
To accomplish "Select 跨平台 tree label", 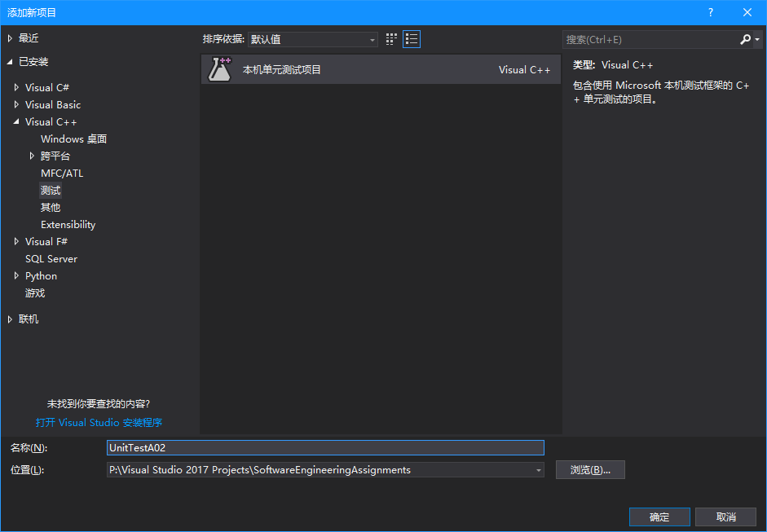I will tap(55, 156).
